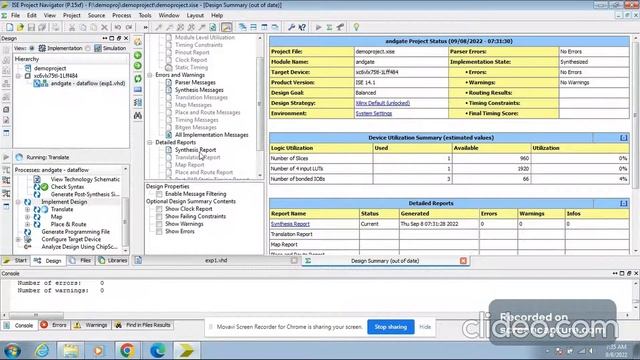640x360 pixels.
Task: Click the Implementation view icon
Action: (x=42, y=48)
